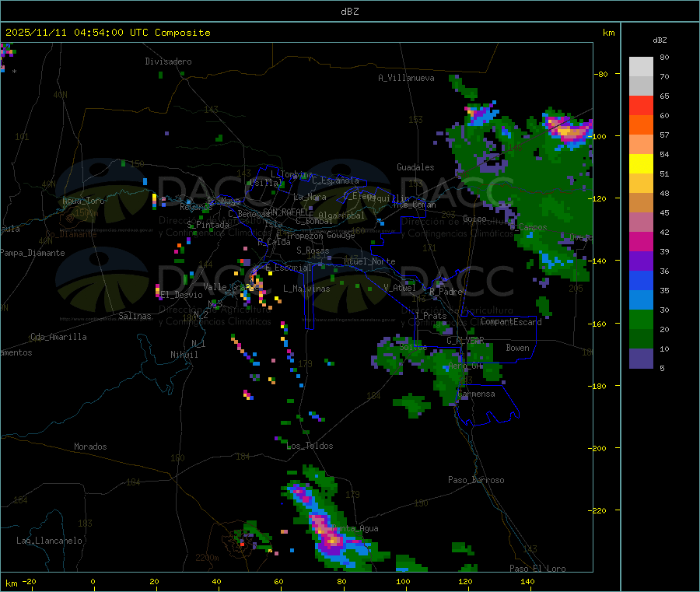Click the CompantEscard map label
This screenshot has width=700, height=592.
(511, 322)
